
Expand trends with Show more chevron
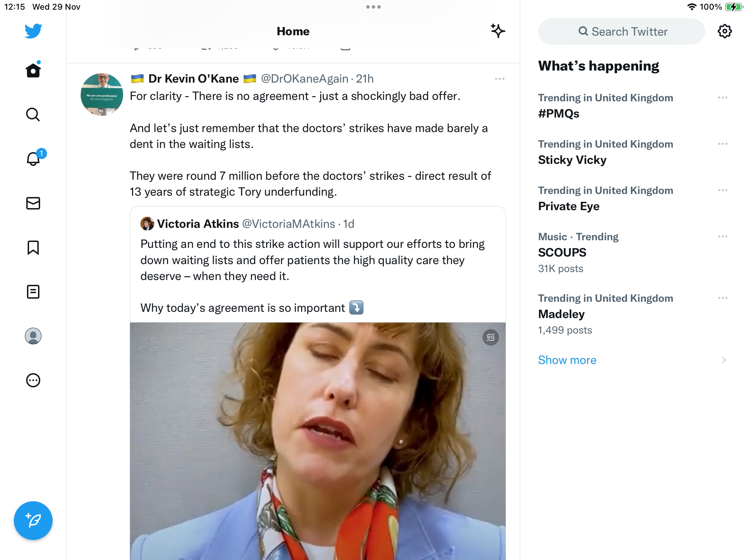tap(723, 360)
